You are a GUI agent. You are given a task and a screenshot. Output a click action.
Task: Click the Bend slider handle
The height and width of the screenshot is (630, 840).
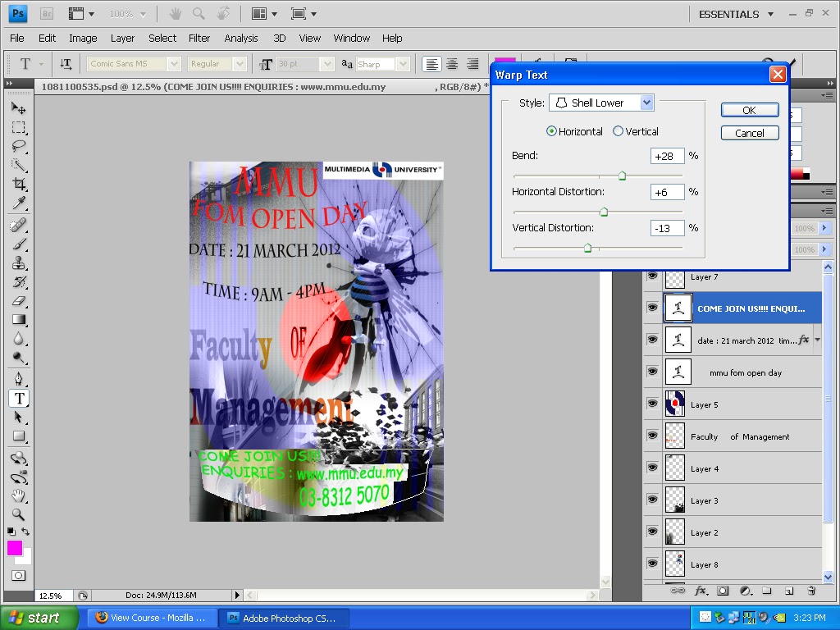coord(622,176)
